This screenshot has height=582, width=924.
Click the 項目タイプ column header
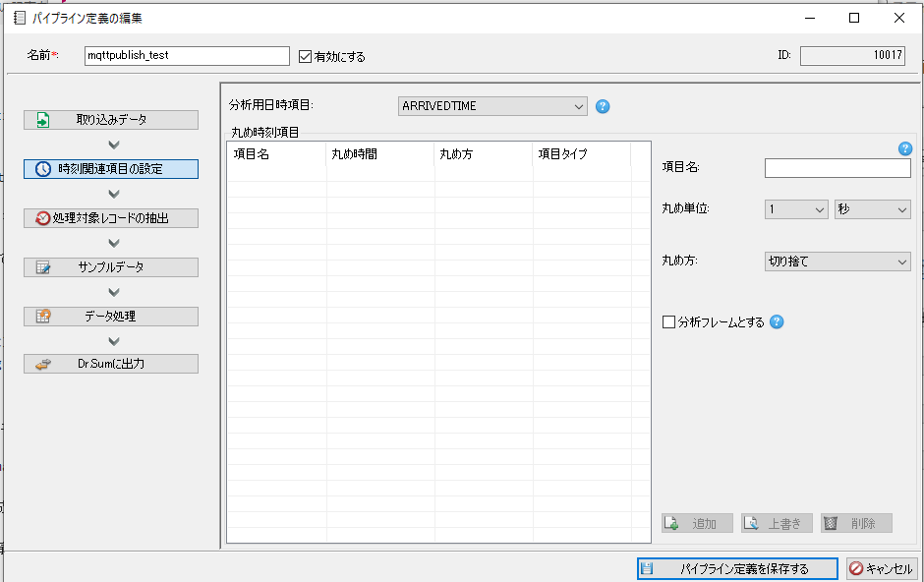(582, 154)
